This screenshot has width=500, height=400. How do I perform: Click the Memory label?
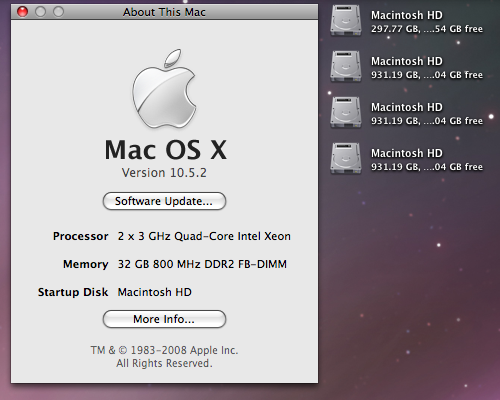pyautogui.click(x=86, y=264)
